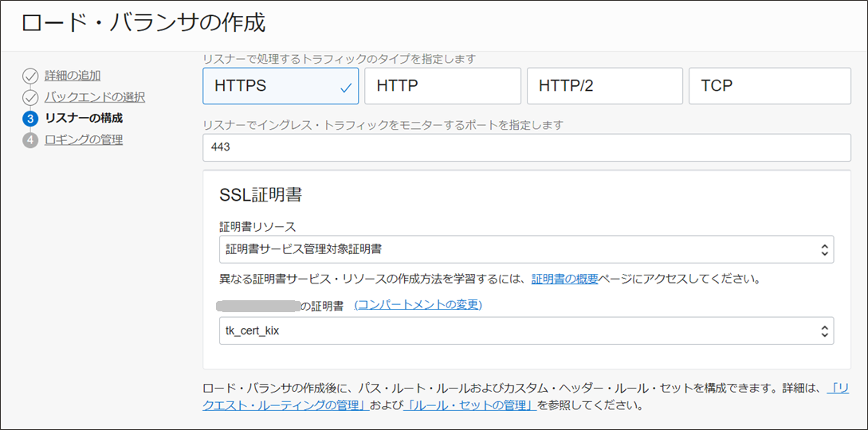This screenshot has width=868, height=430.
Task: Click arrows on the certificate resource selector
Action: coord(825,249)
